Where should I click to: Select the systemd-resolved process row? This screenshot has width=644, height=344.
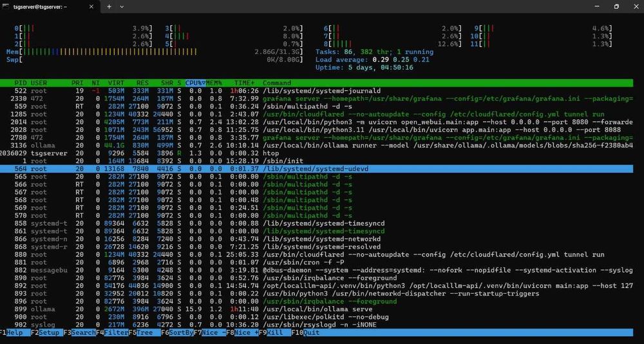(316, 247)
